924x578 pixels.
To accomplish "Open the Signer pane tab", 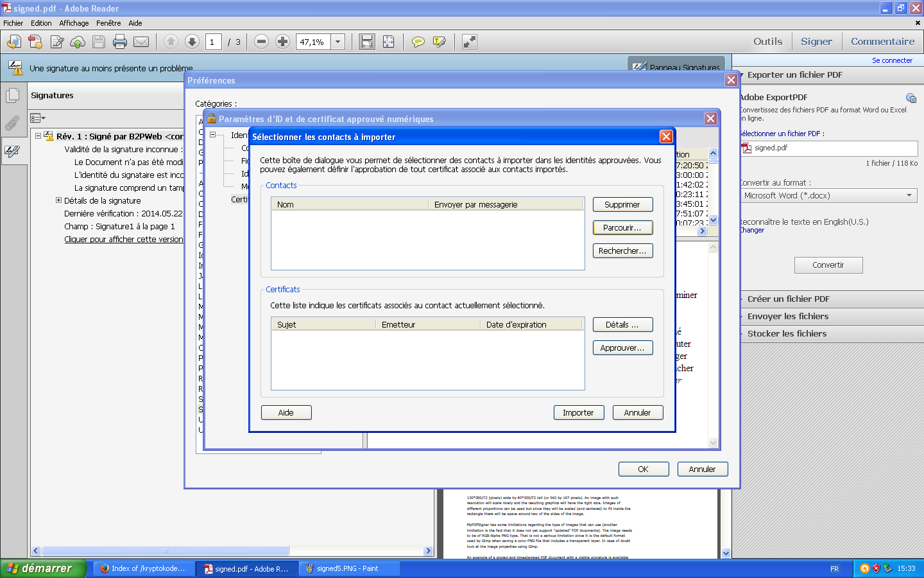I will point(816,42).
